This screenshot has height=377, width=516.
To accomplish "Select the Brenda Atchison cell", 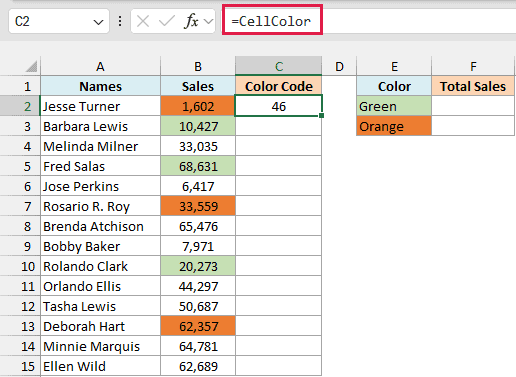I will point(101,226).
